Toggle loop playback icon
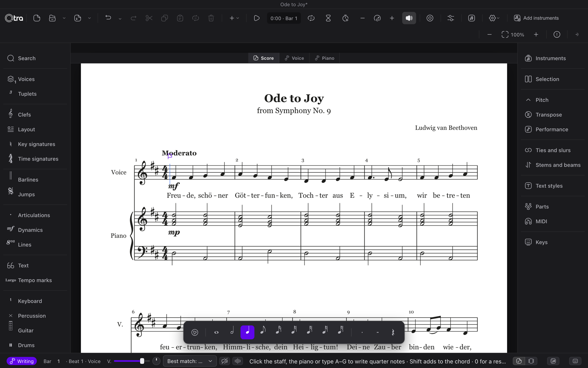 311,18
